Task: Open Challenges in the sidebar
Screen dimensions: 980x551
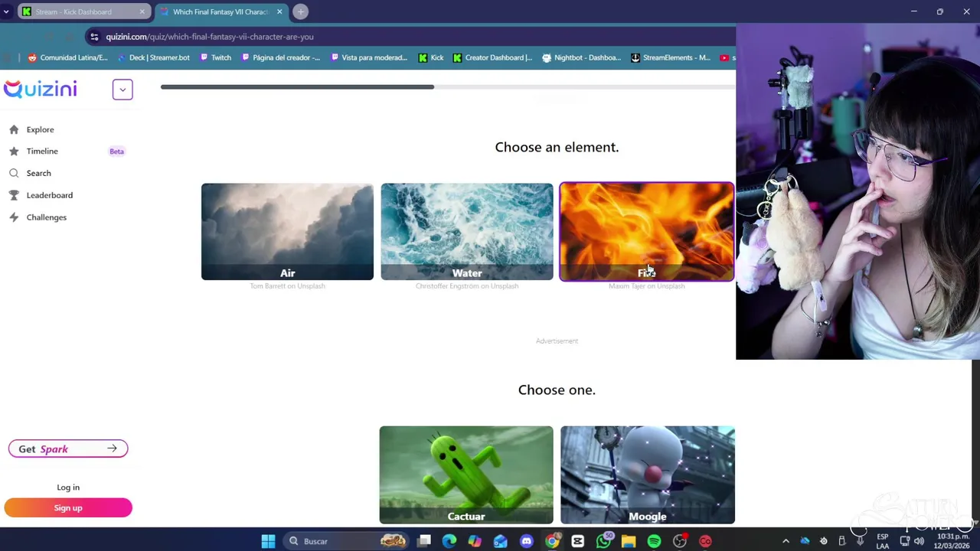Action: (x=47, y=217)
